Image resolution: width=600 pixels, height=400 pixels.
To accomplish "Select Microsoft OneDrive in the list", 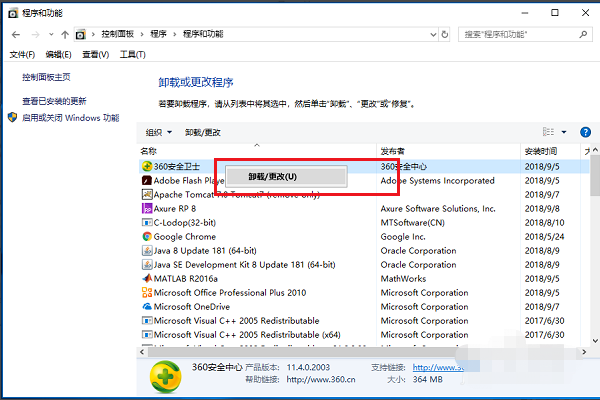I will [192, 307].
